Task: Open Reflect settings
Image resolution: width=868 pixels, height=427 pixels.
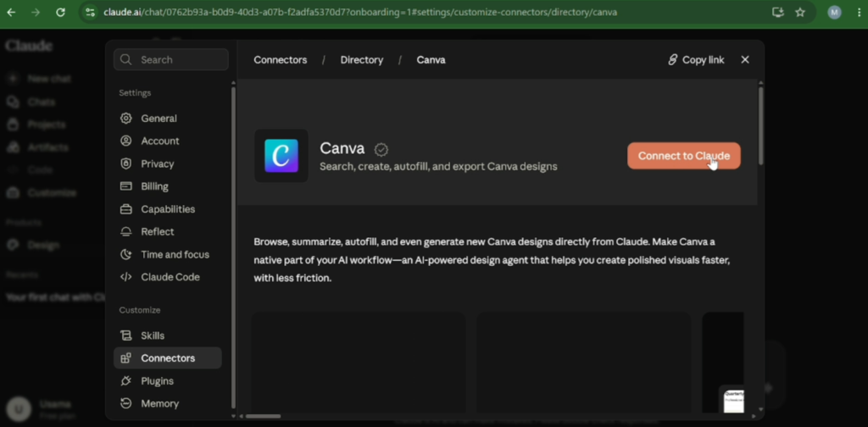Action: coord(168,232)
